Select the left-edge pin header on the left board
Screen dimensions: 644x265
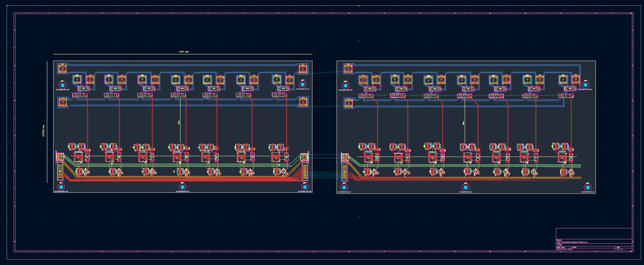tap(60, 171)
